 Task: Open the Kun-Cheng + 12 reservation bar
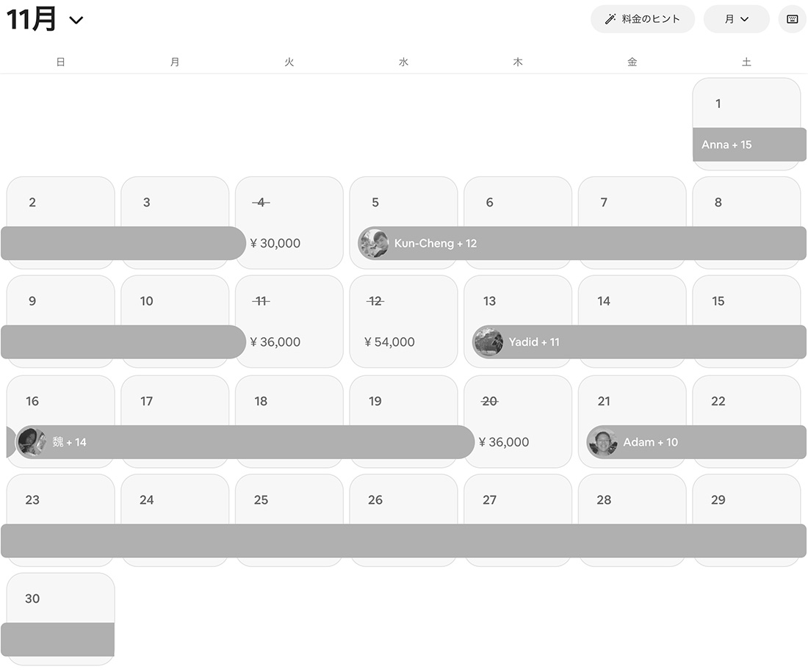(588, 243)
